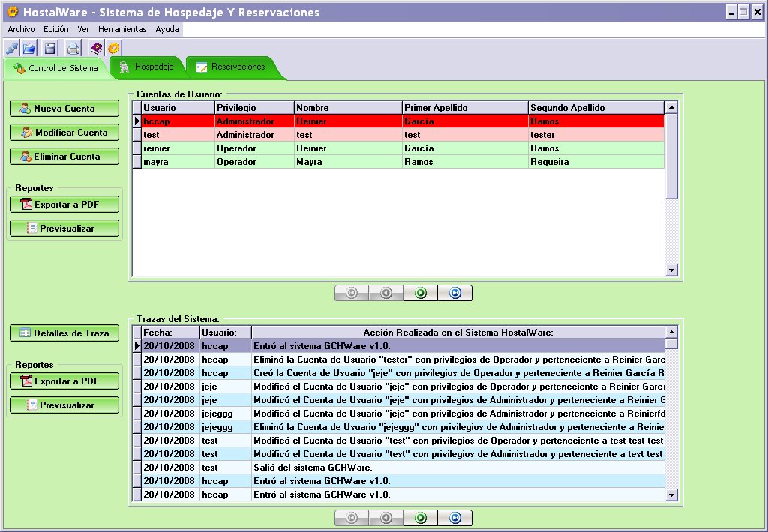Open help with the purple book icon

coord(97,49)
